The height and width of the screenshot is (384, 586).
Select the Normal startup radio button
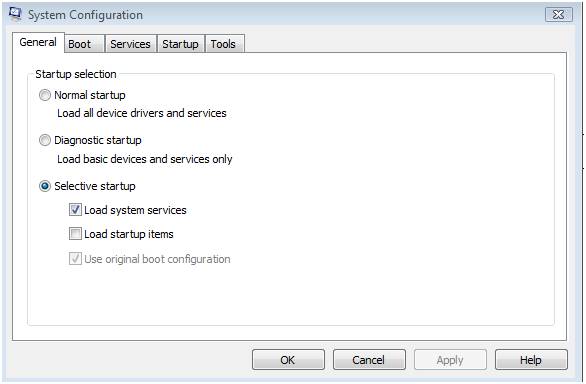(45, 95)
